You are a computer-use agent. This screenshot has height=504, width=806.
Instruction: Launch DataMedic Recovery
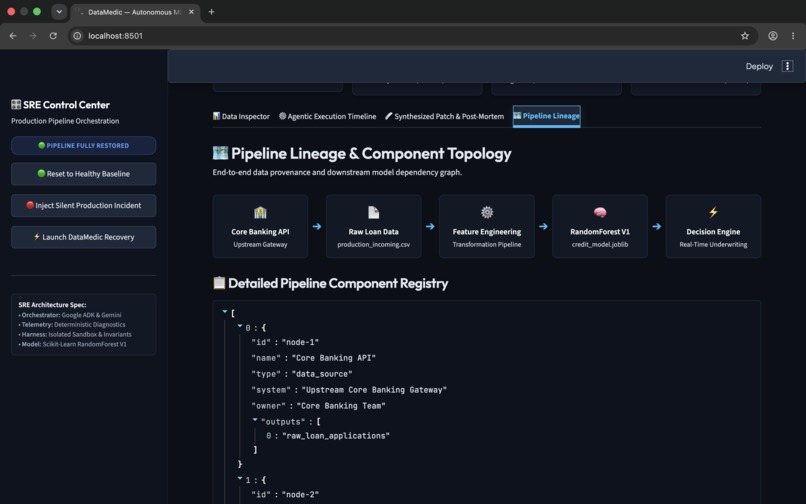[x=83, y=237]
